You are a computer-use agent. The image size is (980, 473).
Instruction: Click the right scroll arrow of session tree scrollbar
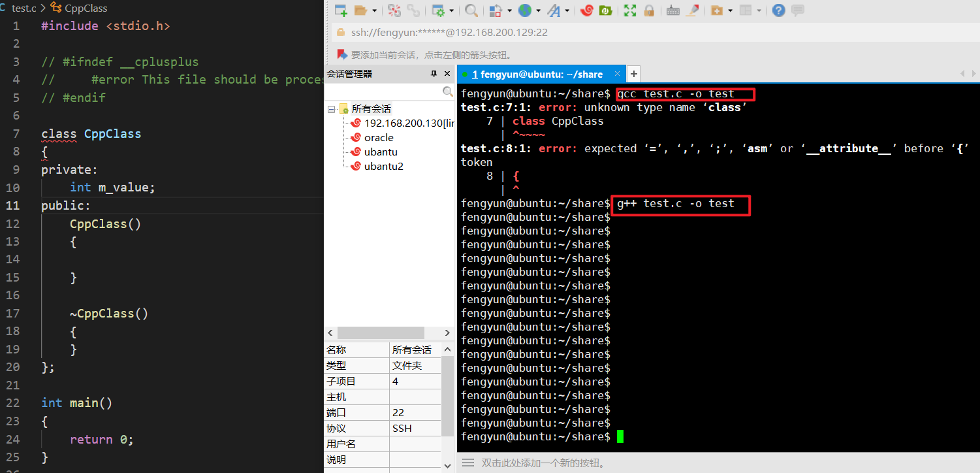pos(447,333)
